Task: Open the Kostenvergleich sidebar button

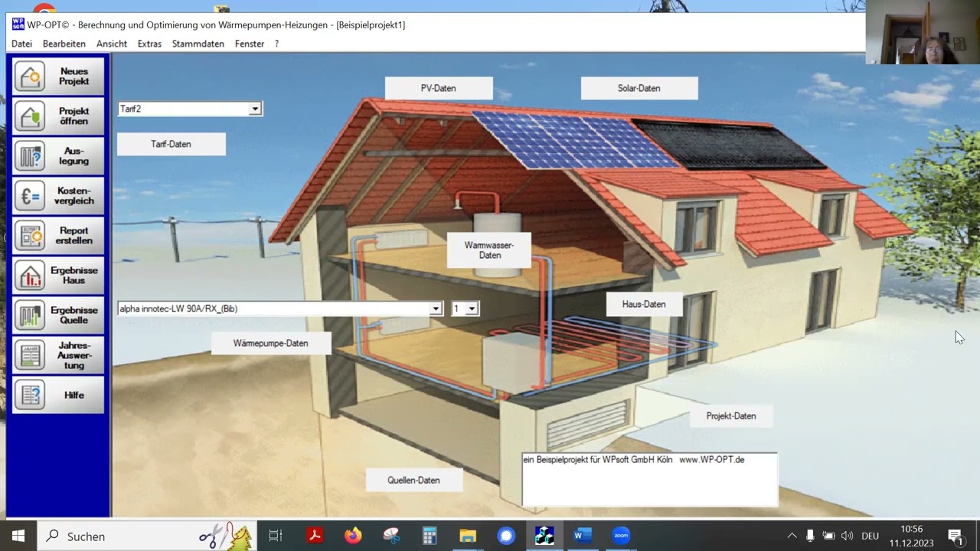Action: 58,196
